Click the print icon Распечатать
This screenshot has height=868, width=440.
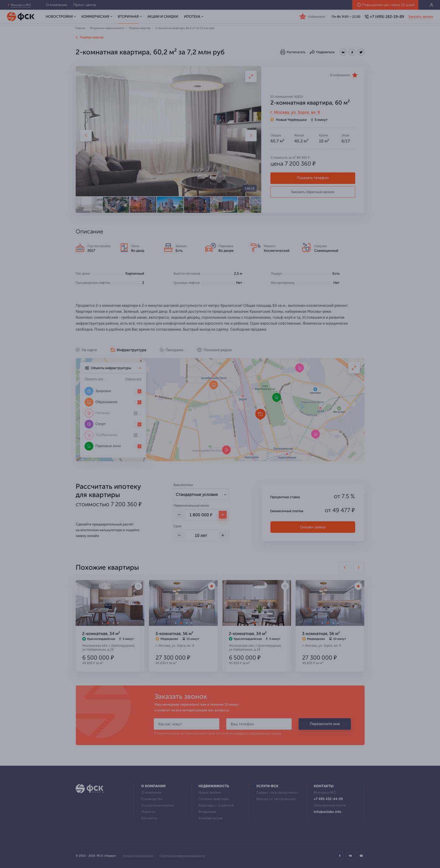pyautogui.click(x=283, y=52)
